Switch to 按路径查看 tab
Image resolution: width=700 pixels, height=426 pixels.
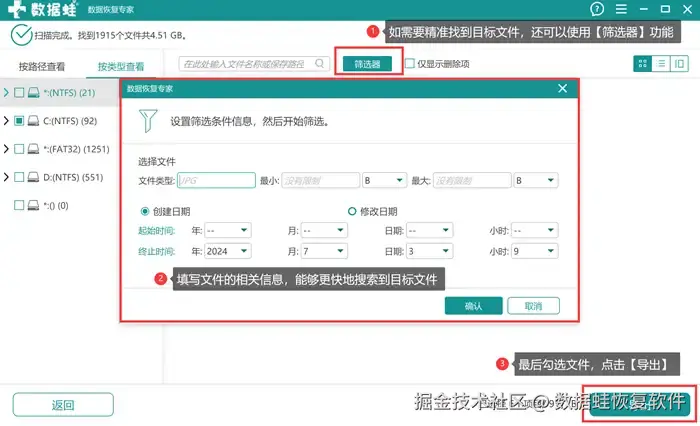click(x=42, y=67)
